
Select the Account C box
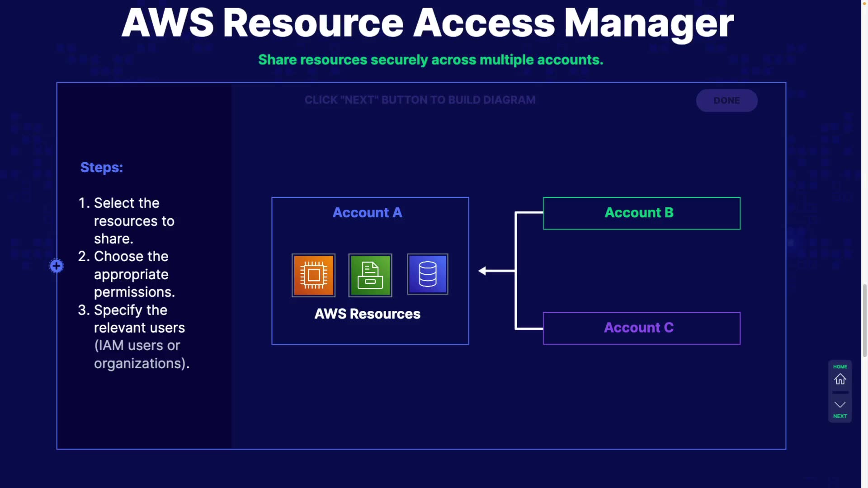[x=641, y=328]
